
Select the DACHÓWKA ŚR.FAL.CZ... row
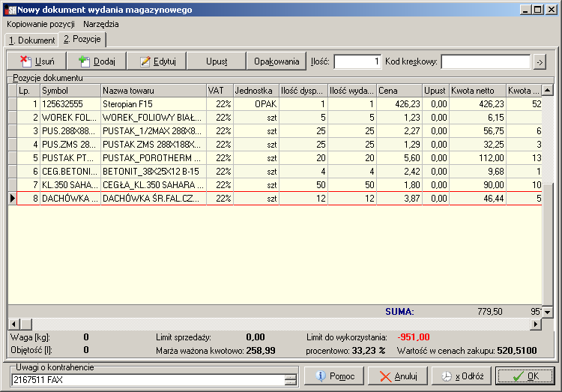pos(275,199)
